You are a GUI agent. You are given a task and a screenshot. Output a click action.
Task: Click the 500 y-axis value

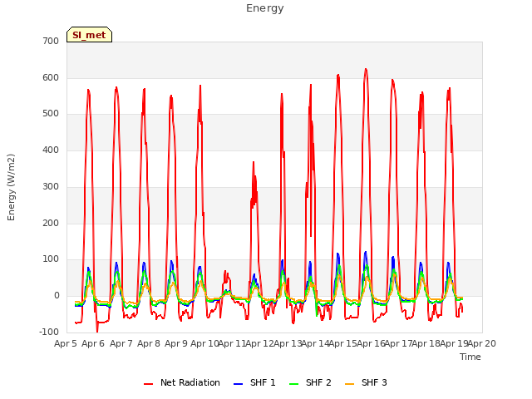51,114
